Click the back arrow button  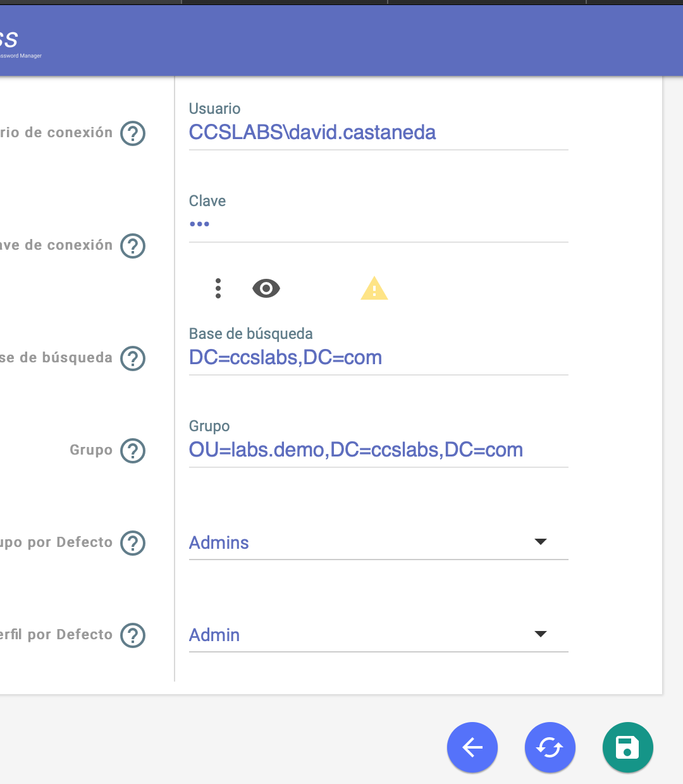(472, 747)
